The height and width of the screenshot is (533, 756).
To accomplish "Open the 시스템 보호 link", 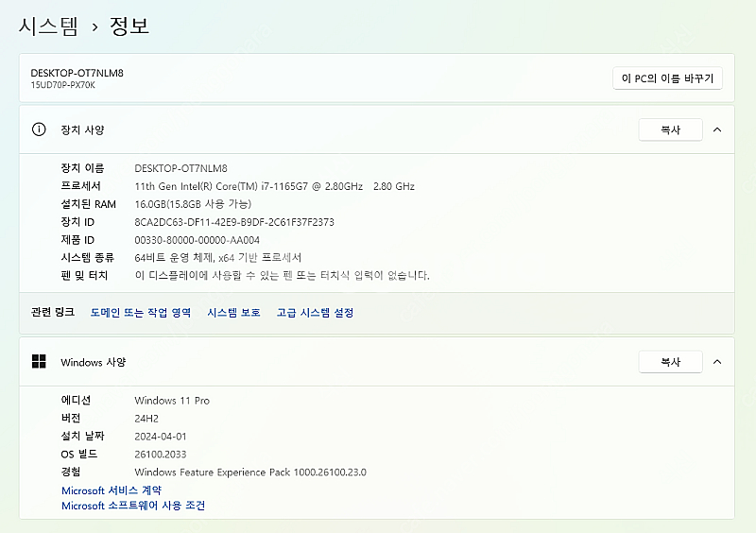I will point(233,313).
